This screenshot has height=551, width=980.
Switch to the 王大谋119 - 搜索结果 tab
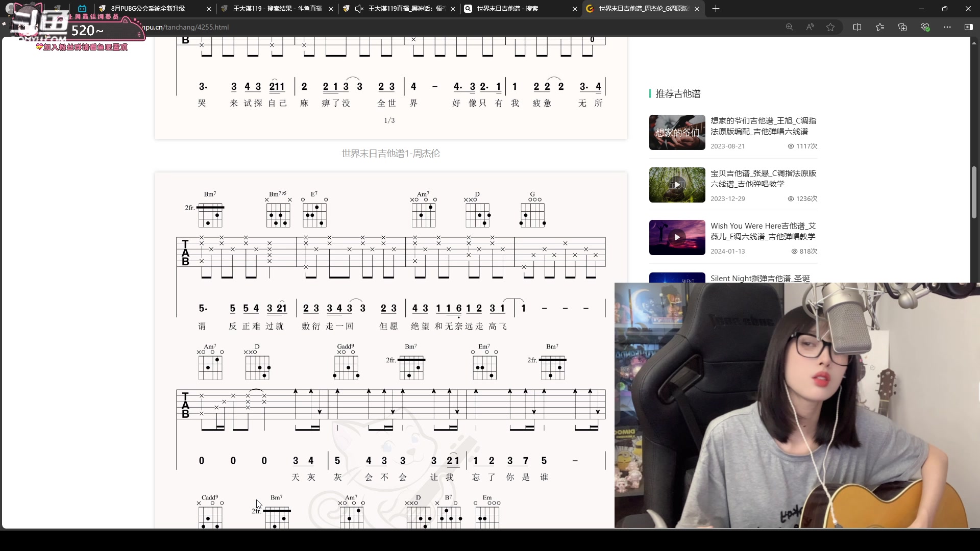[x=277, y=9]
